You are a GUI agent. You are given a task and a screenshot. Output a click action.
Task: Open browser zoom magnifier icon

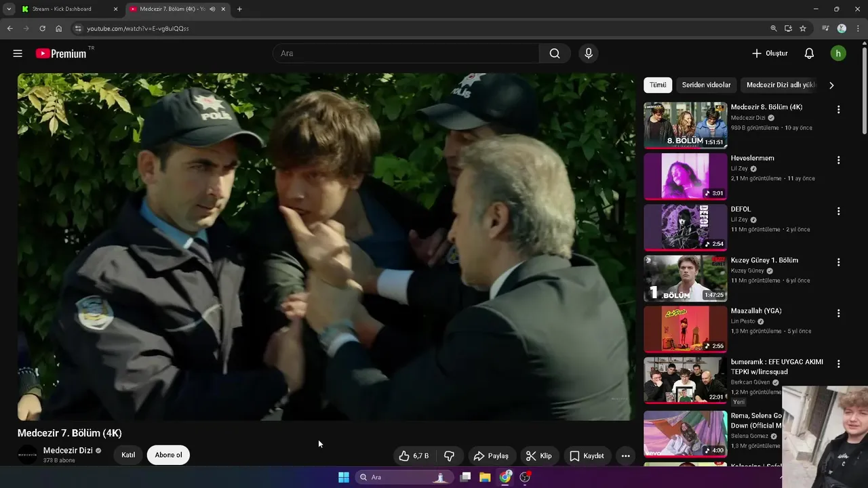[774, 28]
